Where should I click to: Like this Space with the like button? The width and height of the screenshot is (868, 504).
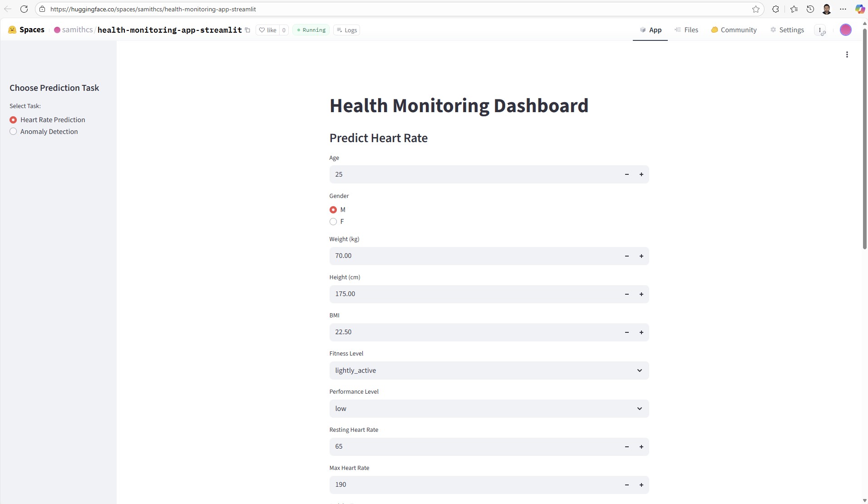(267, 30)
